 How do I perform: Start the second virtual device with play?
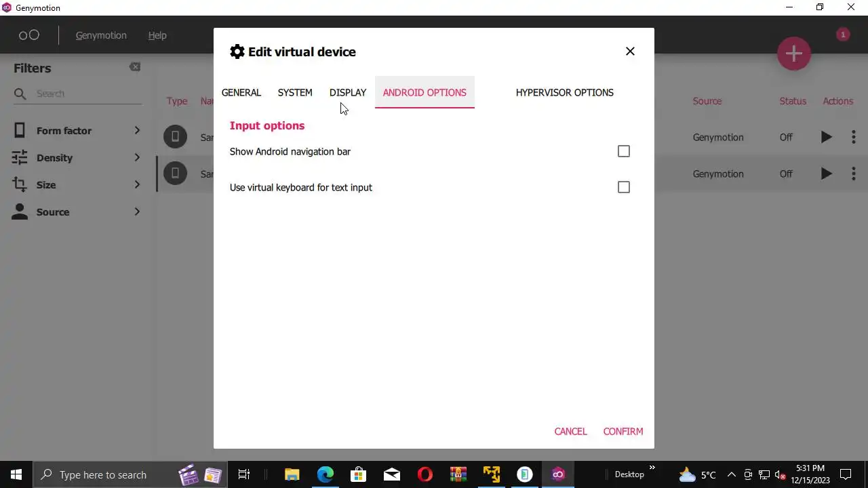point(826,174)
